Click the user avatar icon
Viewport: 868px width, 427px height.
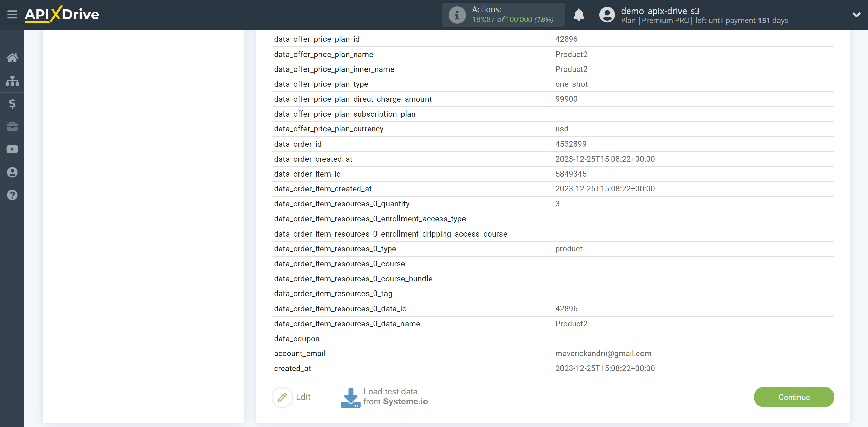click(607, 15)
